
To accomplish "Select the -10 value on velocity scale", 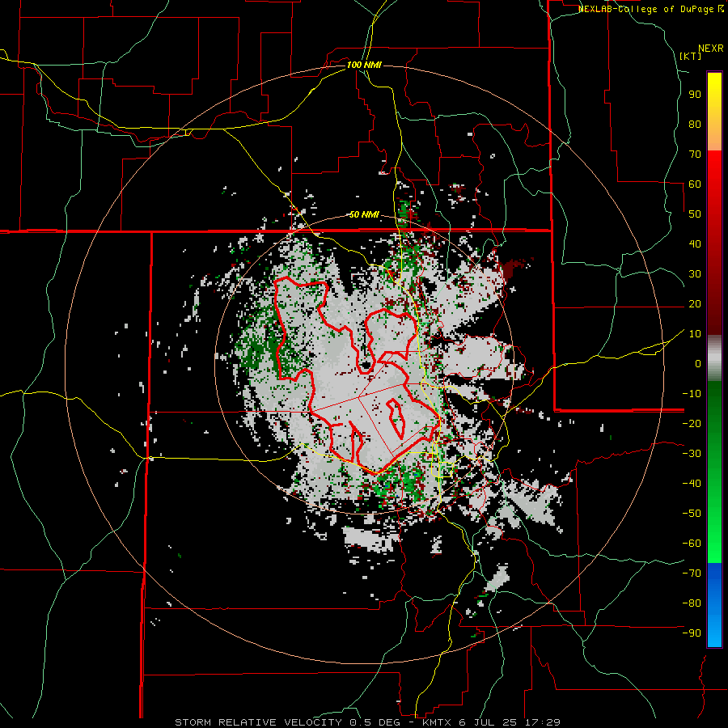I will (692, 394).
